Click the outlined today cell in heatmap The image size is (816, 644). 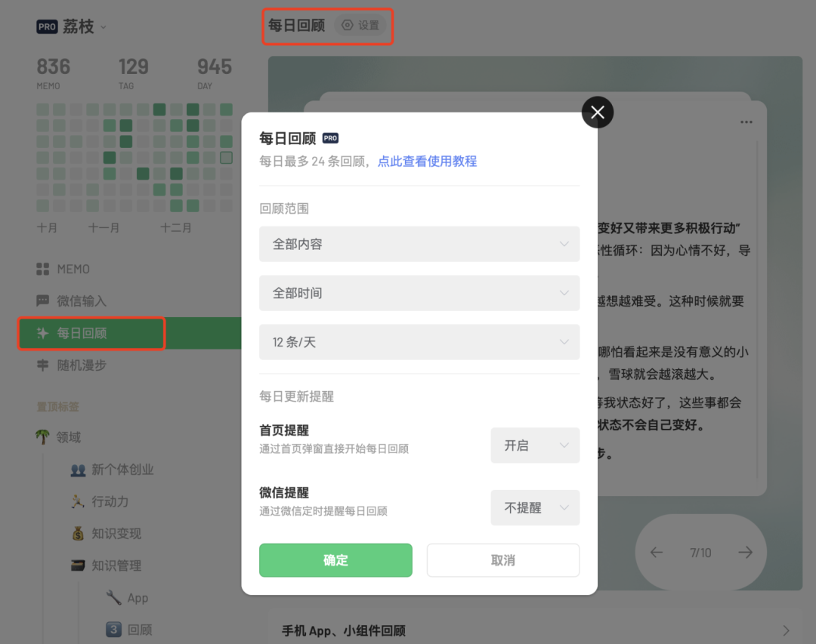226,158
